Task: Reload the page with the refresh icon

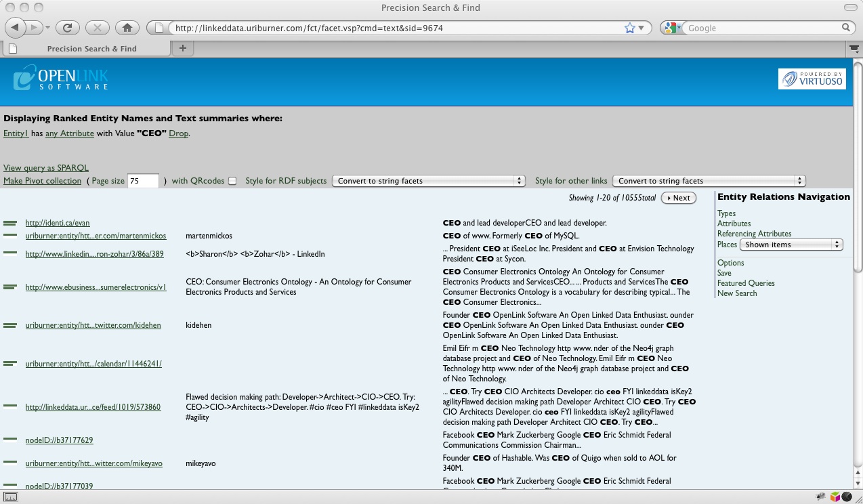Action: coord(67,28)
